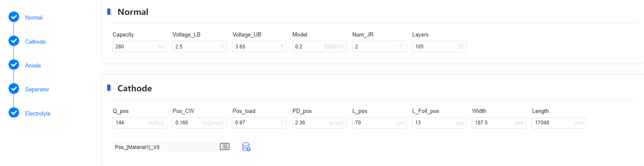The image size is (644, 166).
Task: Click the Electrolyte step checkmark circle
Action: [x=14, y=113]
